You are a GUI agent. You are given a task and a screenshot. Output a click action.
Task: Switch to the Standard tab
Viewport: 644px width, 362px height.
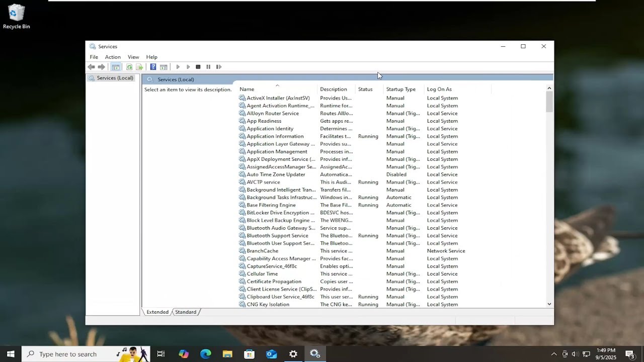[x=186, y=312]
